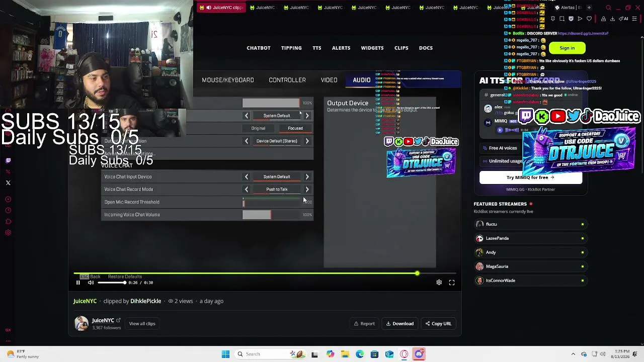Open the TTS menu item

click(x=317, y=48)
